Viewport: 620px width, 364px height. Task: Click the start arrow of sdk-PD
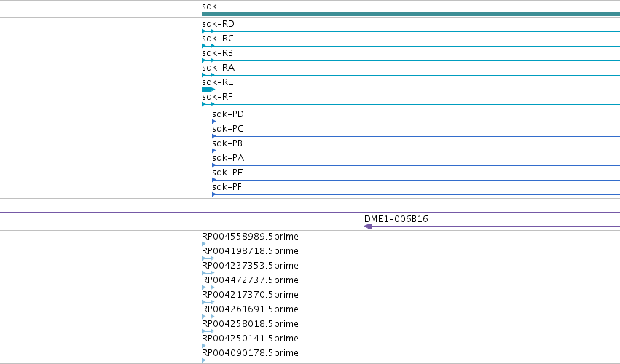coord(214,122)
